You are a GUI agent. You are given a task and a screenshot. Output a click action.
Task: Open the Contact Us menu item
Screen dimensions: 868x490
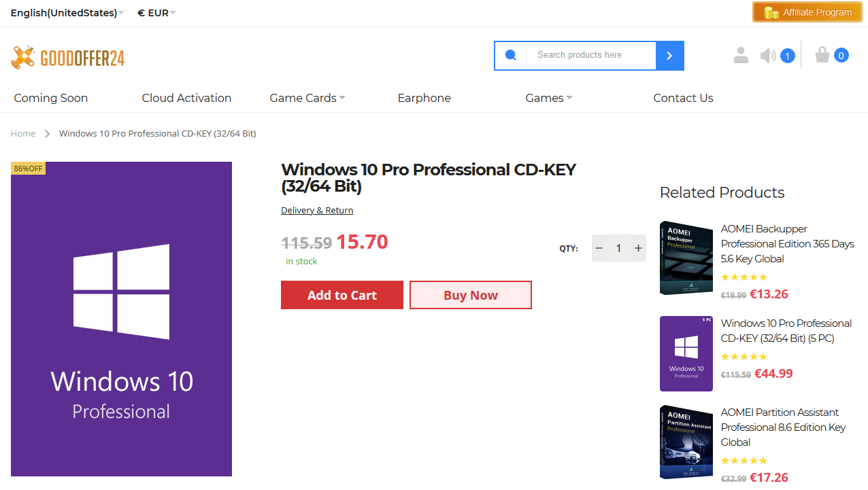[x=683, y=98]
